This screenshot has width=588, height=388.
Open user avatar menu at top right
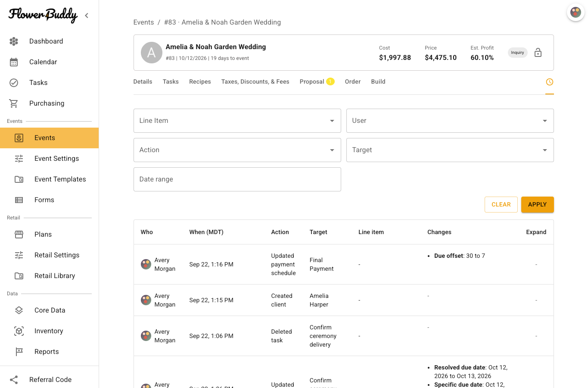coord(576,12)
